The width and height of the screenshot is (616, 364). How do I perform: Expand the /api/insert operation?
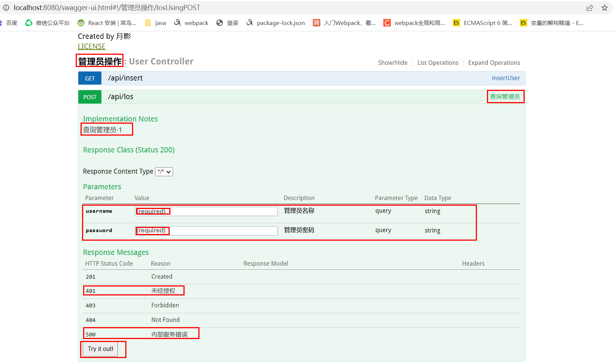click(x=125, y=78)
